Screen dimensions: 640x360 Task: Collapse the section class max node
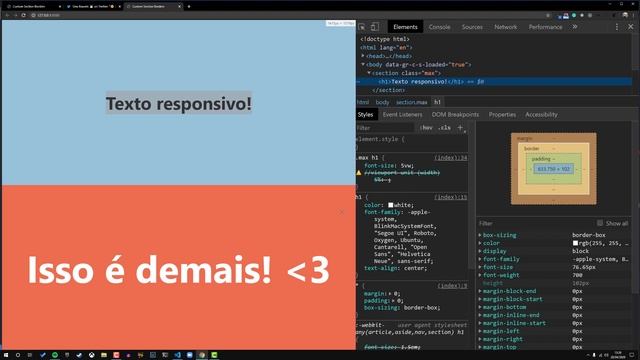click(x=369, y=73)
